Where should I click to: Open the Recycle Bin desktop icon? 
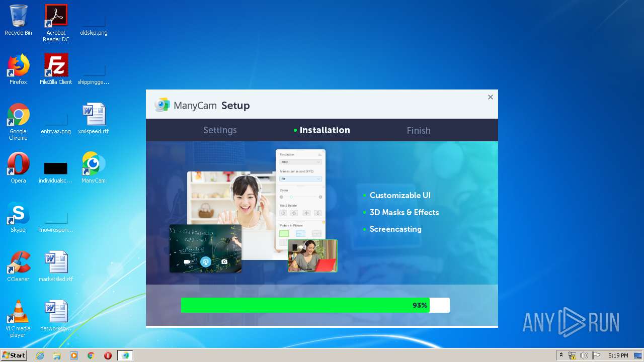(x=18, y=20)
